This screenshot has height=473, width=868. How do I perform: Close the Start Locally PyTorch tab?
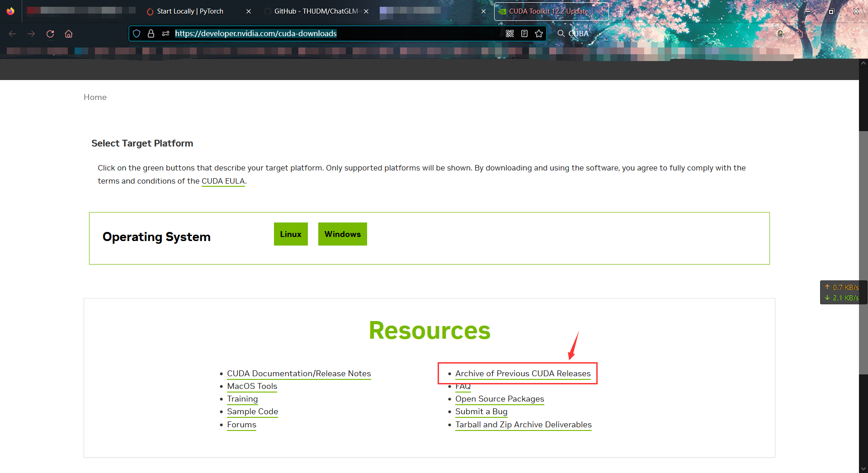[x=249, y=11]
